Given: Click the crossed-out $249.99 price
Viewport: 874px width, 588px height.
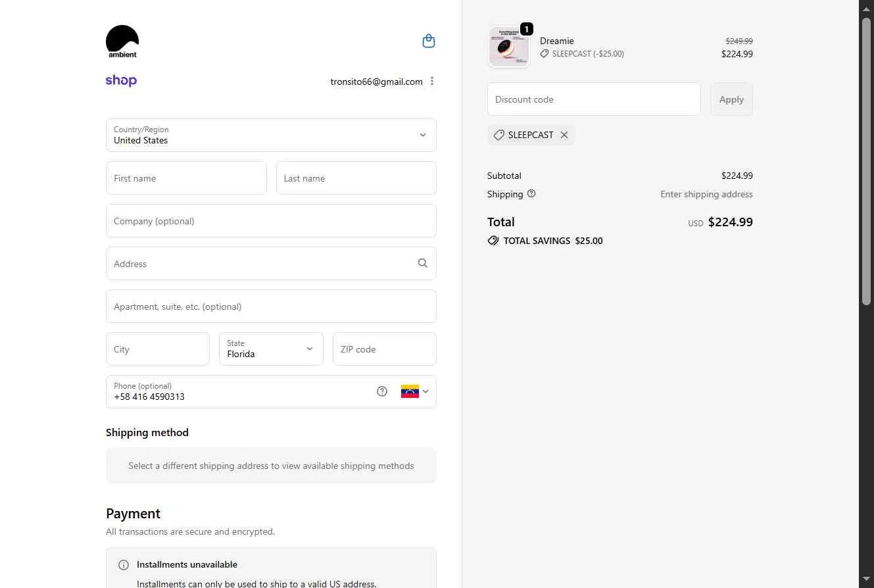Looking at the screenshot, I should point(739,41).
